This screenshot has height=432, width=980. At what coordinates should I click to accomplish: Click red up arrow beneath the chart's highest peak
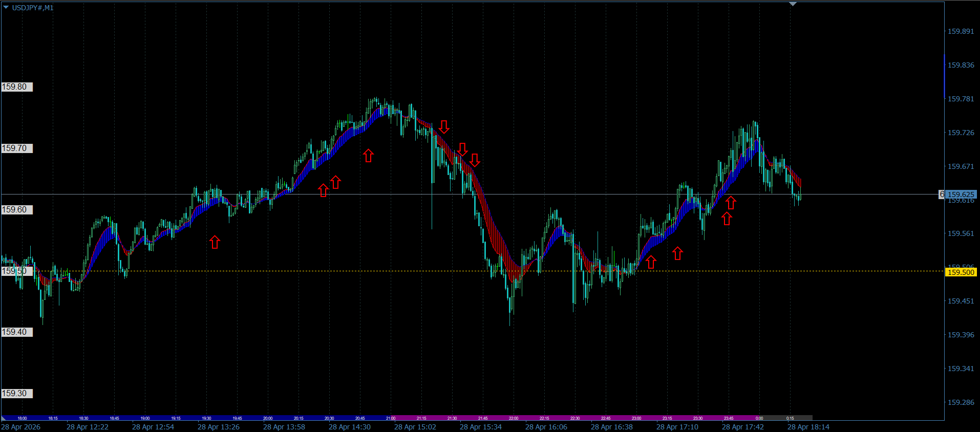pos(368,156)
